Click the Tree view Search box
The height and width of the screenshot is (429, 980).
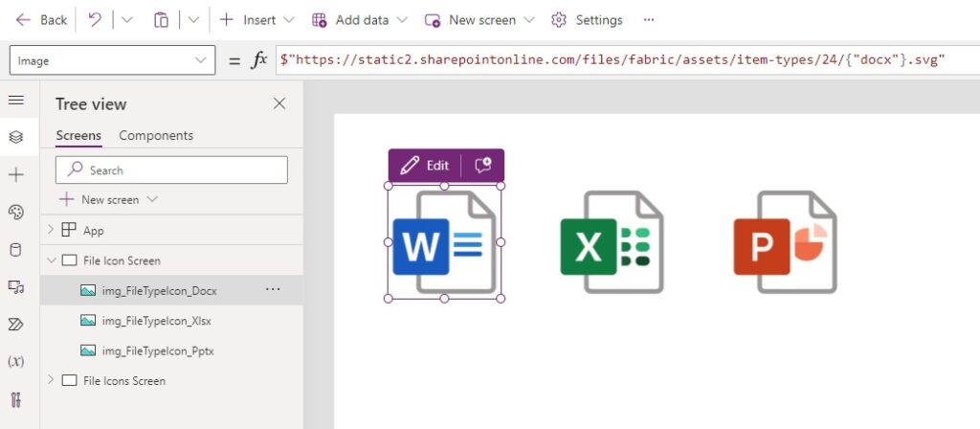coord(172,170)
